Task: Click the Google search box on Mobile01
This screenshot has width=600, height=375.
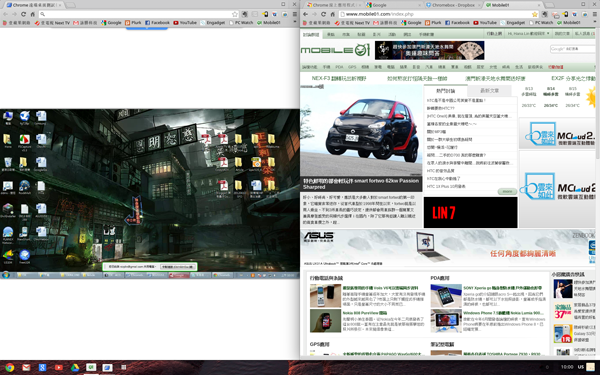Action: (572, 49)
